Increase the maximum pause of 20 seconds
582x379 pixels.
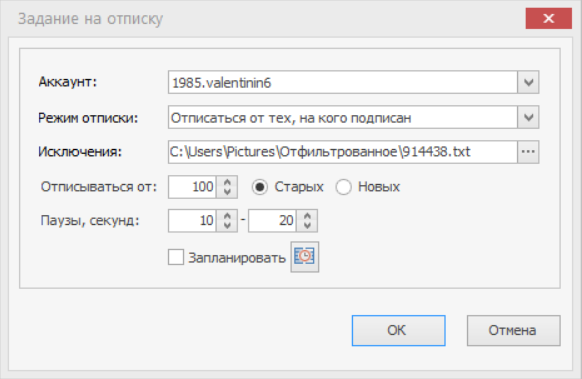[x=307, y=216]
